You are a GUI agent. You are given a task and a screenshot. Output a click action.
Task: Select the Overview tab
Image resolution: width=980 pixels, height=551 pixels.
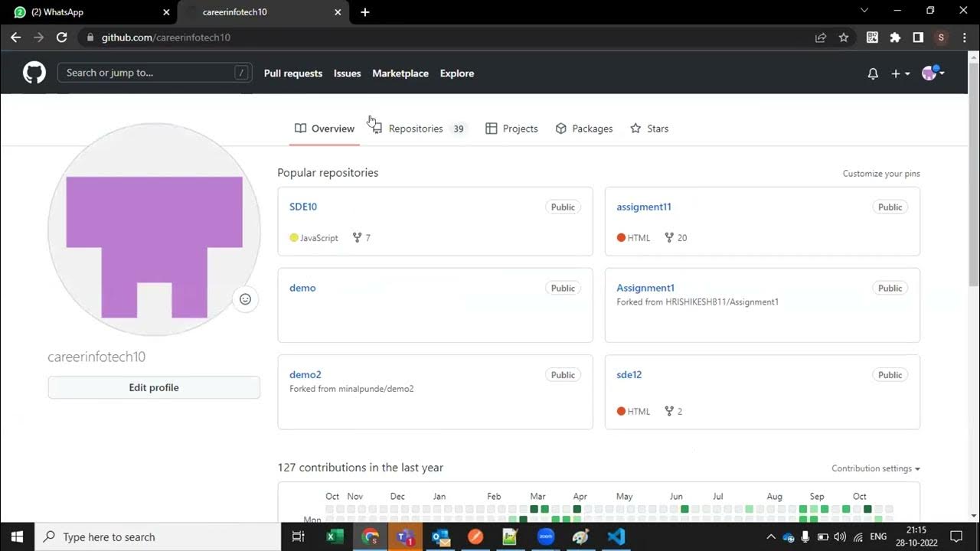(x=325, y=129)
